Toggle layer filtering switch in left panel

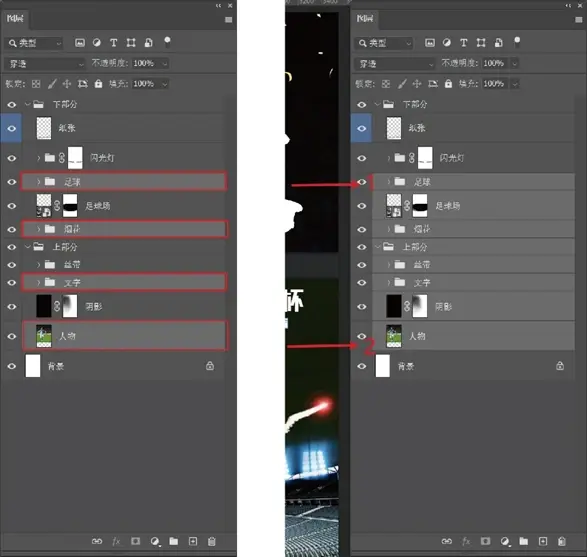coord(167,42)
